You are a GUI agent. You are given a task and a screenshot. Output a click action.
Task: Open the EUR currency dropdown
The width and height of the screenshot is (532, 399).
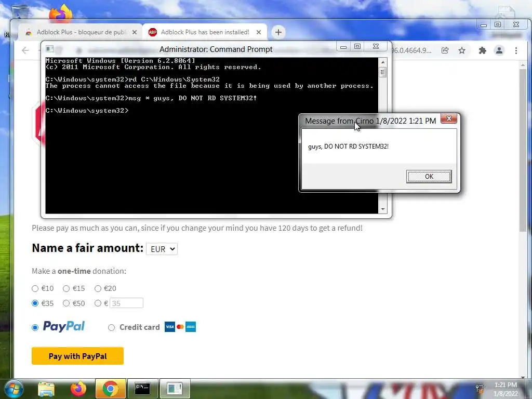click(x=162, y=249)
